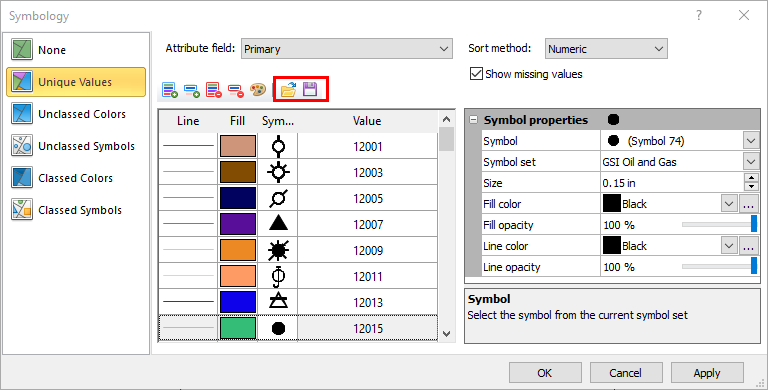Click the Fill color ellipsis button

coord(748,204)
